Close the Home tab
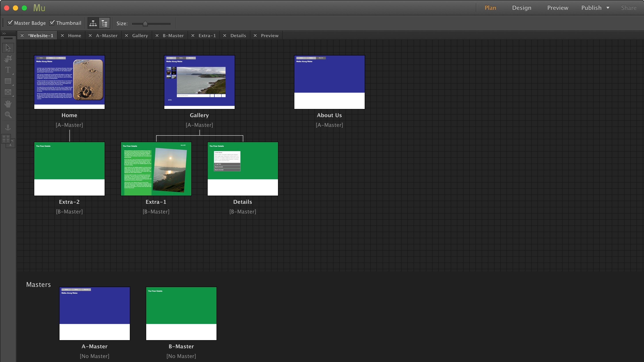Image resolution: width=644 pixels, height=362 pixels. pyautogui.click(x=62, y=36)
